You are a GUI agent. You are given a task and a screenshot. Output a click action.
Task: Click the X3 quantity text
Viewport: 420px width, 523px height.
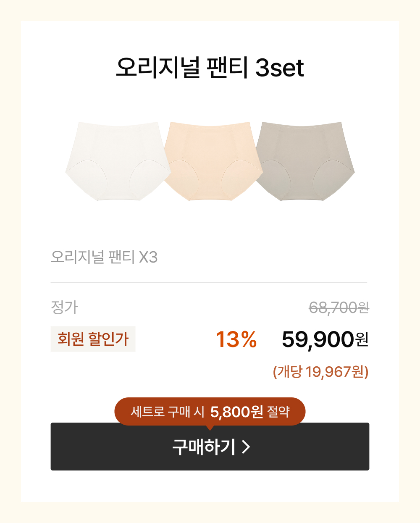148,257
